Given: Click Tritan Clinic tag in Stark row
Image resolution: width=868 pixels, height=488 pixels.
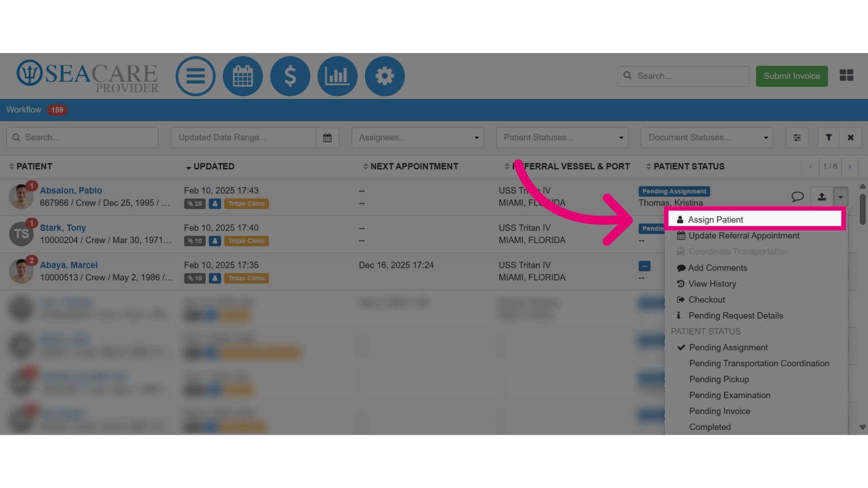Looking at the screenshot, I should coord(246,241).
